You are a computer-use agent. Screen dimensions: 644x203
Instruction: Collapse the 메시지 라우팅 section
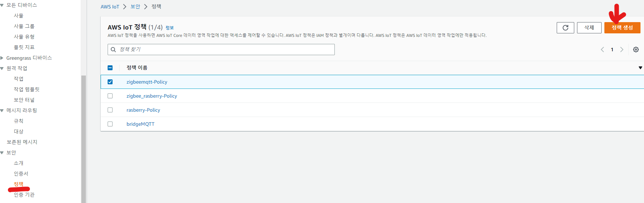point(2,111)
